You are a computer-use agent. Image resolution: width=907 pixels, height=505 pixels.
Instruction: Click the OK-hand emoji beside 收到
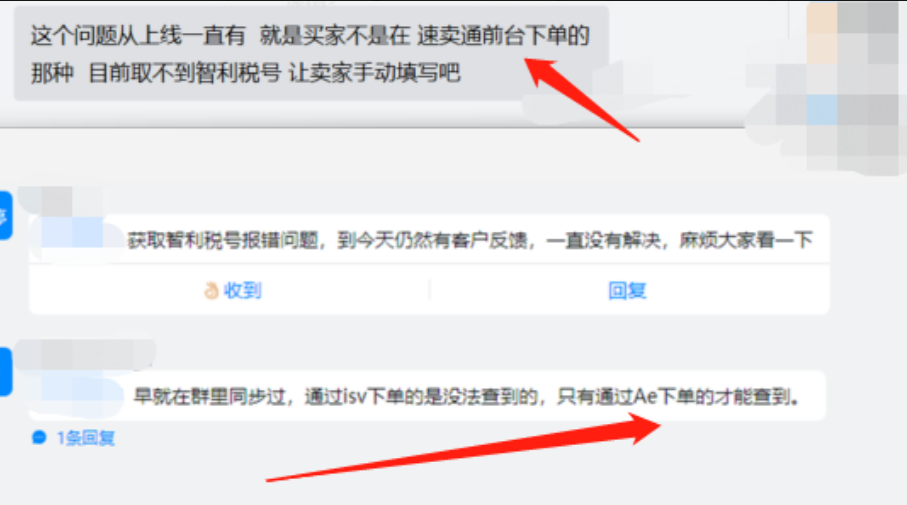click(x=211, y=290)
